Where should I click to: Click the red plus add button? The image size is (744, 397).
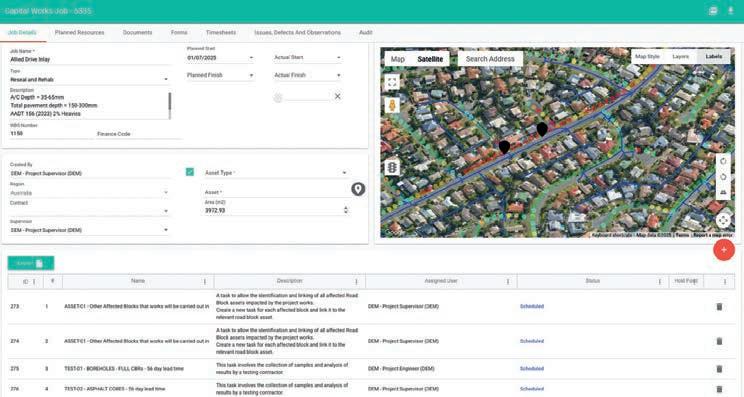click(x=724, y=249)
